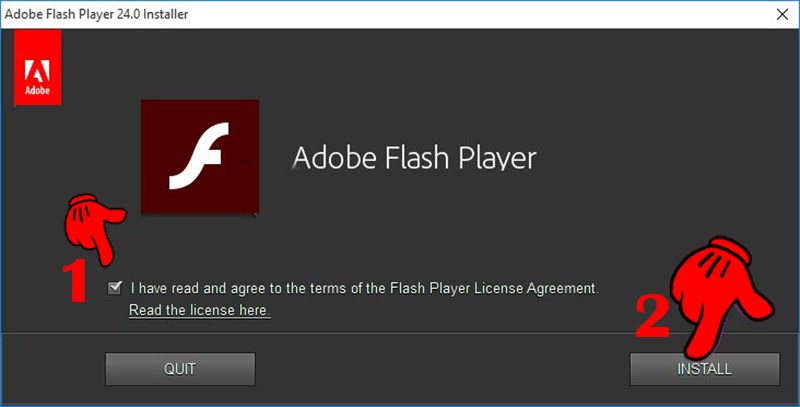800x407 pixels.
Task: Click the empty space between QUIT and INSTALL
Action: 440,368
